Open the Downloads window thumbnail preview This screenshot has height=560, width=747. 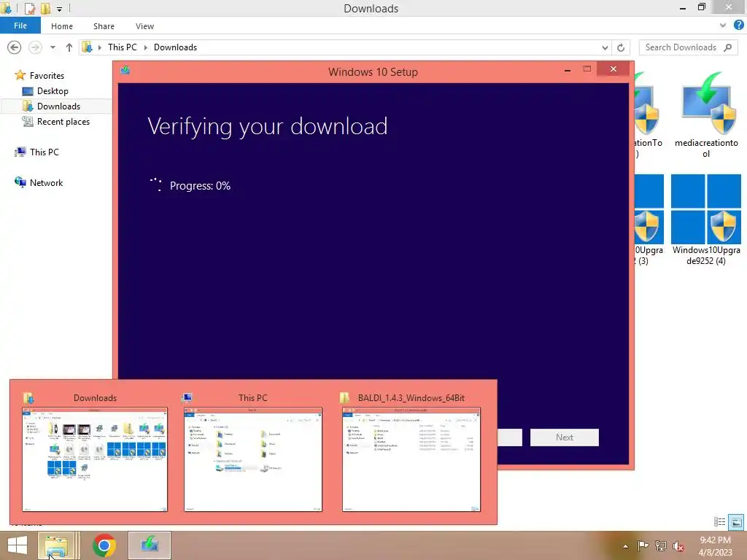95,459
